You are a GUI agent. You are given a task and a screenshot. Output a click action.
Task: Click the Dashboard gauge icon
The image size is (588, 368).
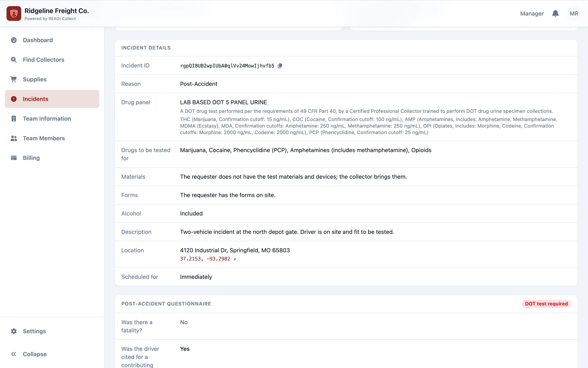[14, 40]
